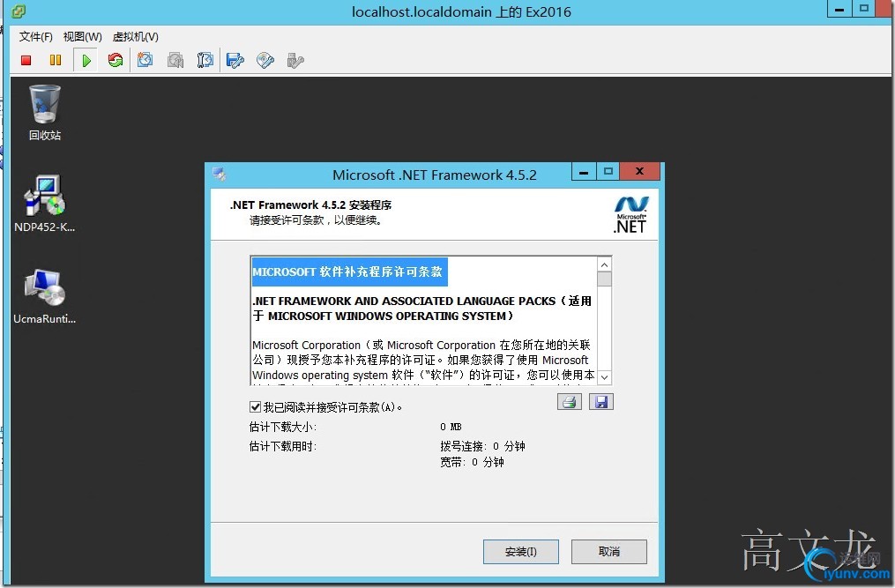Open the 虚拟机(V) menu

pyautogui.click(x=136, y=37)
